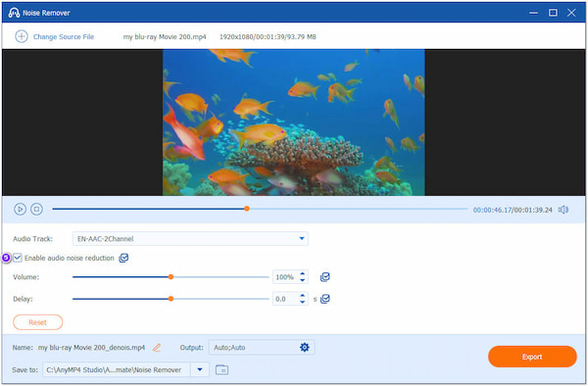Play the video preview
The image size is (588, 386).
(x=20, y=209)
